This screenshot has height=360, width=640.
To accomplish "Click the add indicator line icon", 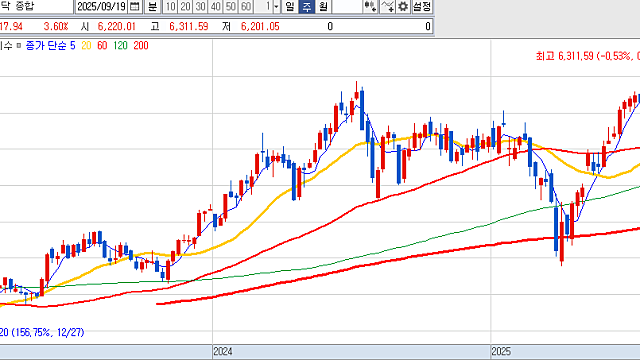I will pos(387,6).
